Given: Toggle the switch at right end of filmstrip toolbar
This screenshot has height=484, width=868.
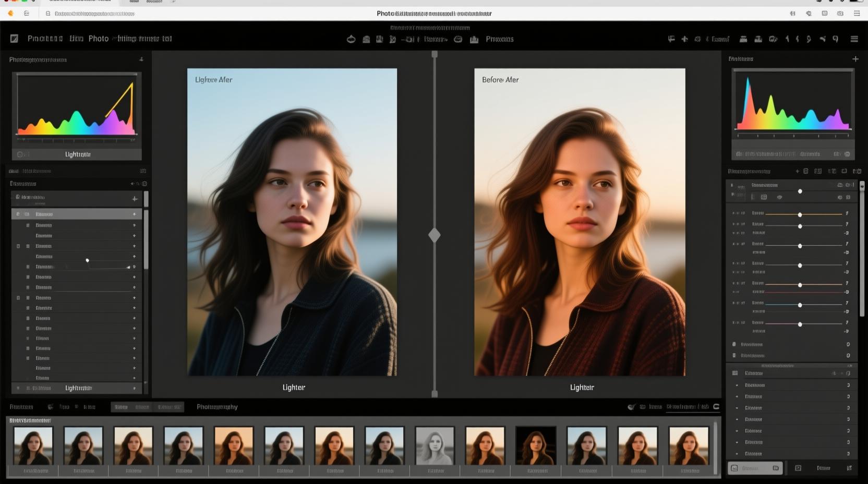Looking at the screenshot, I should coord(716,407).
